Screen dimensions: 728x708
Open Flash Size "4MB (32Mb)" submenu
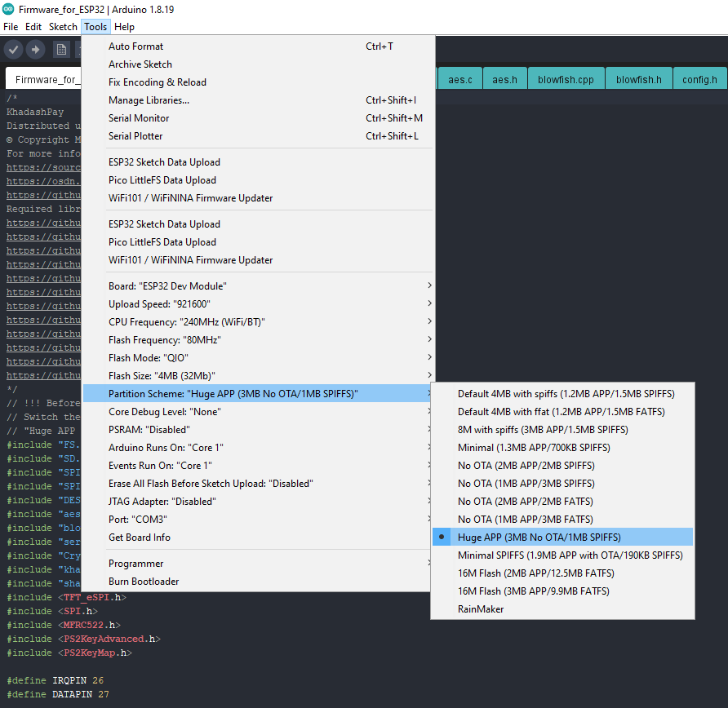[x=258, y=376]
